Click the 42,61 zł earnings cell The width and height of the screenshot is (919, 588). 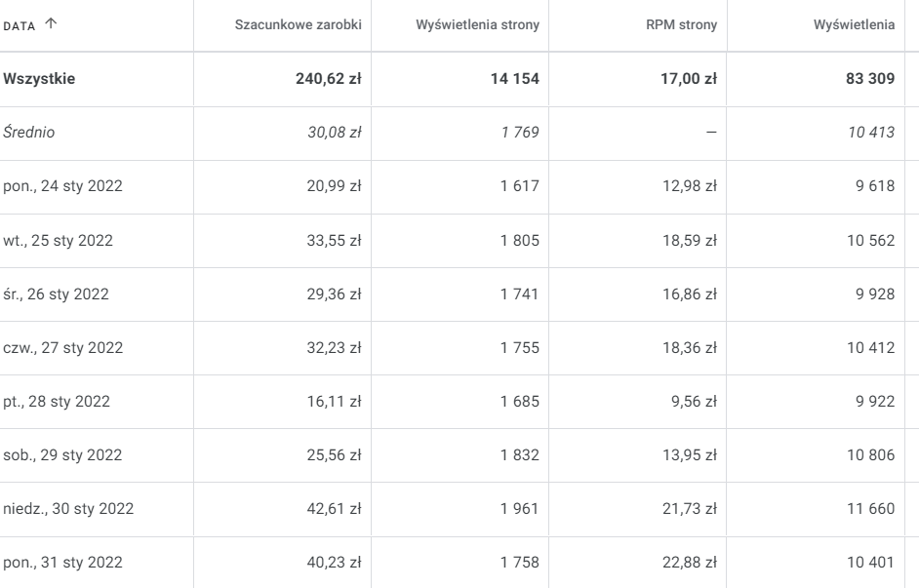pyautogui.click(x=334, y=508)
